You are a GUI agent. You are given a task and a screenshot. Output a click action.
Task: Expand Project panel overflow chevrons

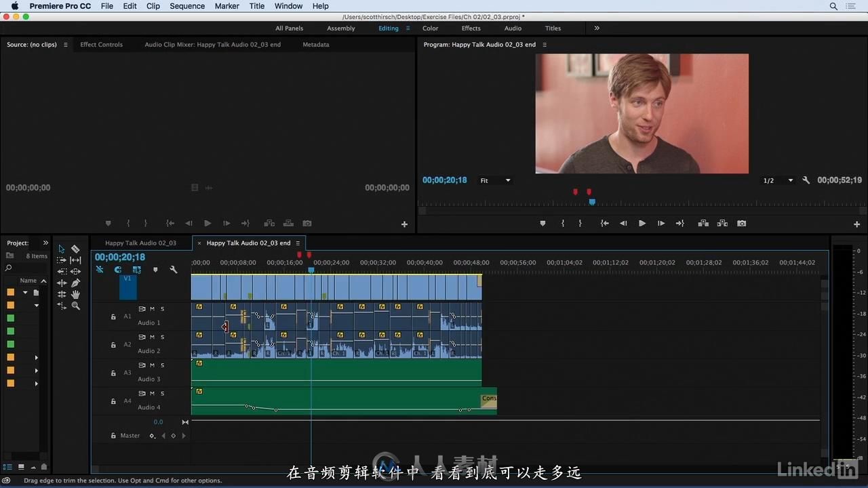(45, 243)
